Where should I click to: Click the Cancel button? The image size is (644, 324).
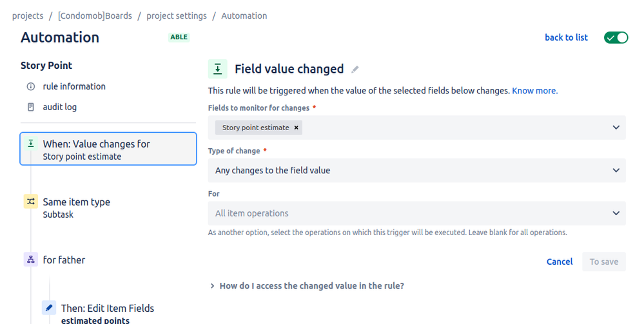560,262
